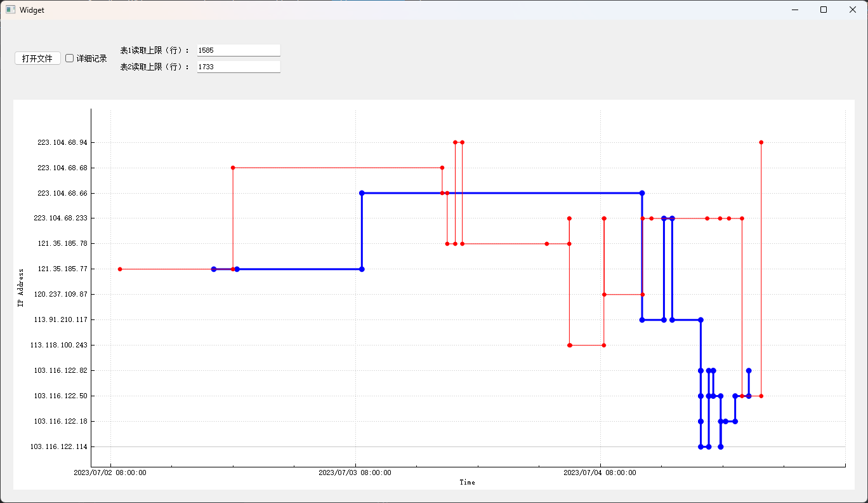868x503 pixels.
Task: Focus the 表1读取上限 input field
Action: 239,50
